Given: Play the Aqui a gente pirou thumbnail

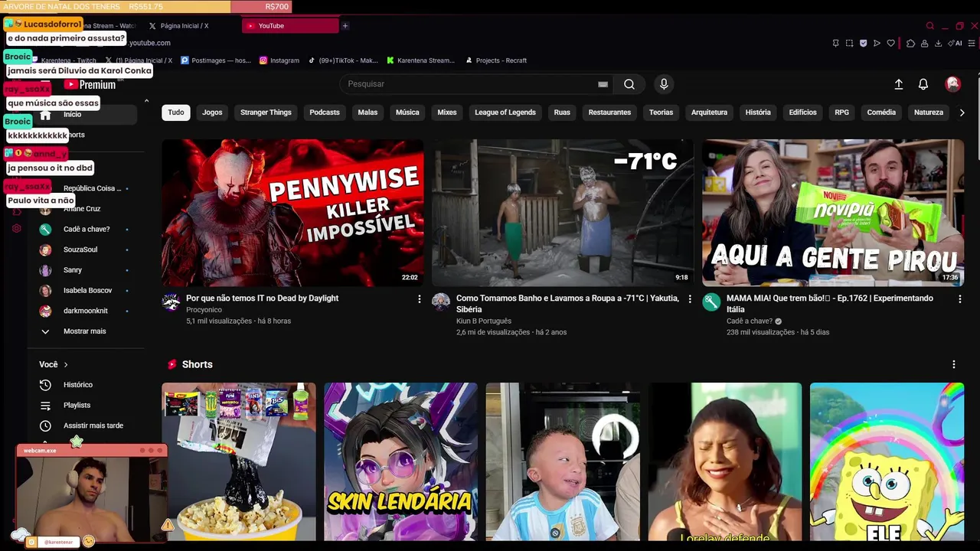Looking at the screenshot, I should click(x=833, y=213).
